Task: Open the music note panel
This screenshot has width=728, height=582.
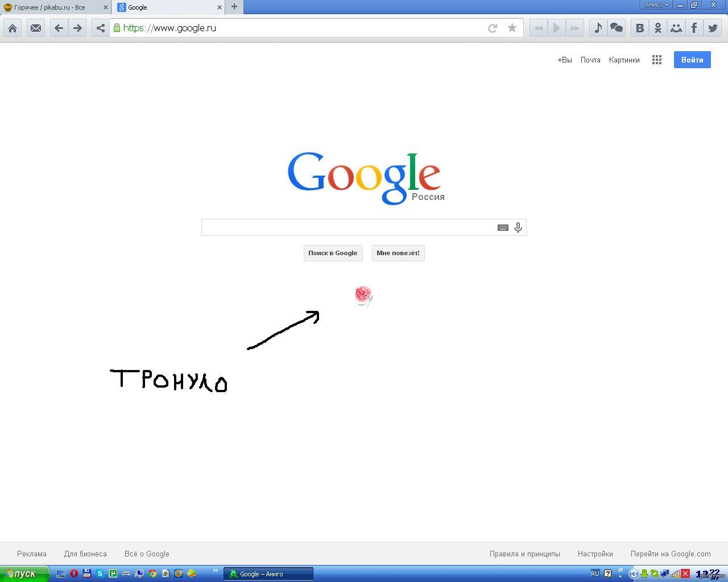Action: 598,28
